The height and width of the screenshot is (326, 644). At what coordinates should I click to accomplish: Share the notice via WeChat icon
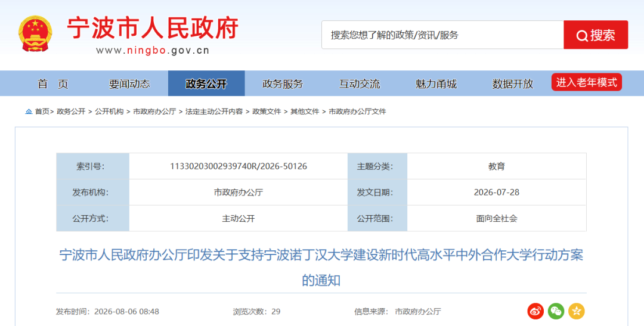tap(556, 311)
